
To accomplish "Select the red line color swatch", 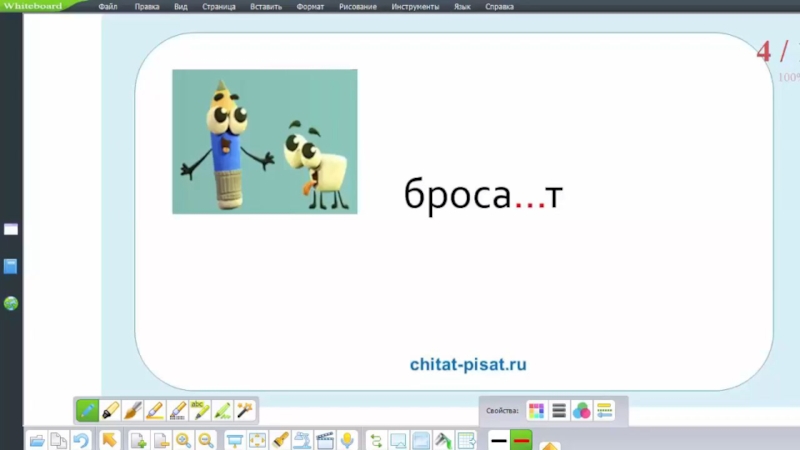I will coord(521,441).
